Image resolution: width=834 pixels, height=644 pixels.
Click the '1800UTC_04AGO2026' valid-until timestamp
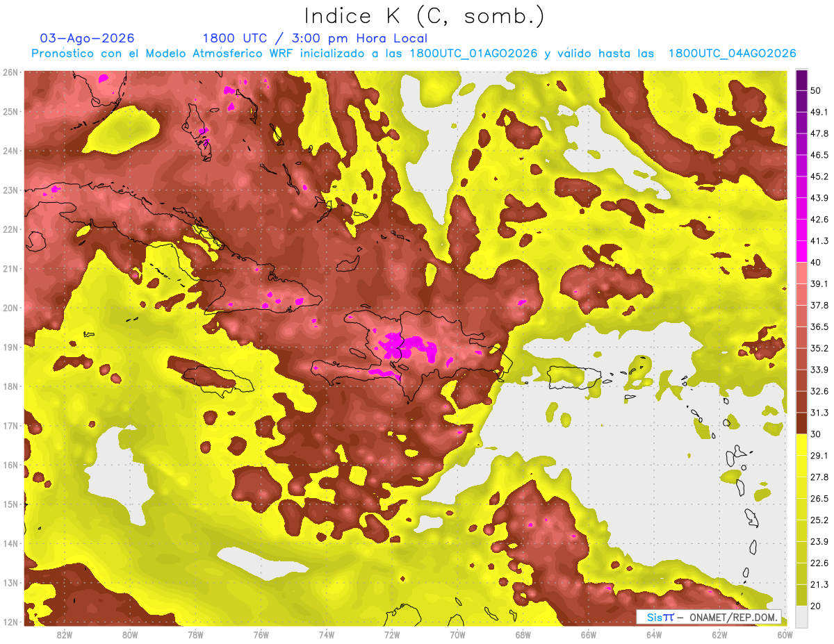pos(732,53)
